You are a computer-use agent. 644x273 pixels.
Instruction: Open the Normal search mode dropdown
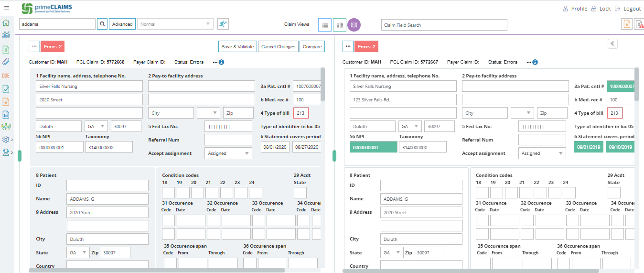[175, 24]
